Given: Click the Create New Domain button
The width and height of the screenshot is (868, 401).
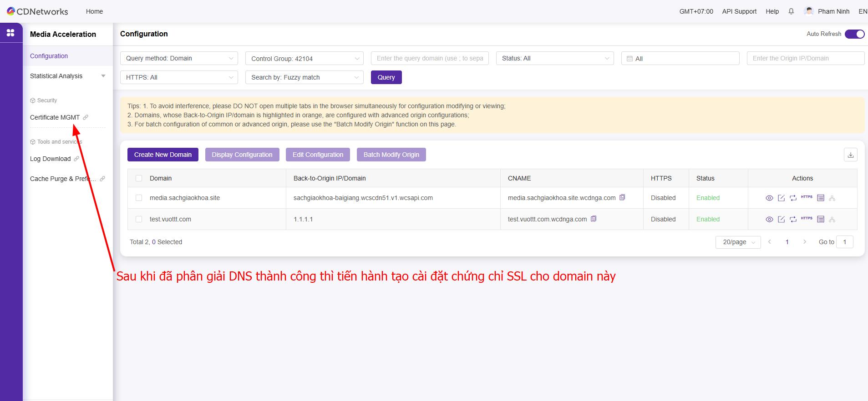Looking at the screenshot, I should click(163, 155).
